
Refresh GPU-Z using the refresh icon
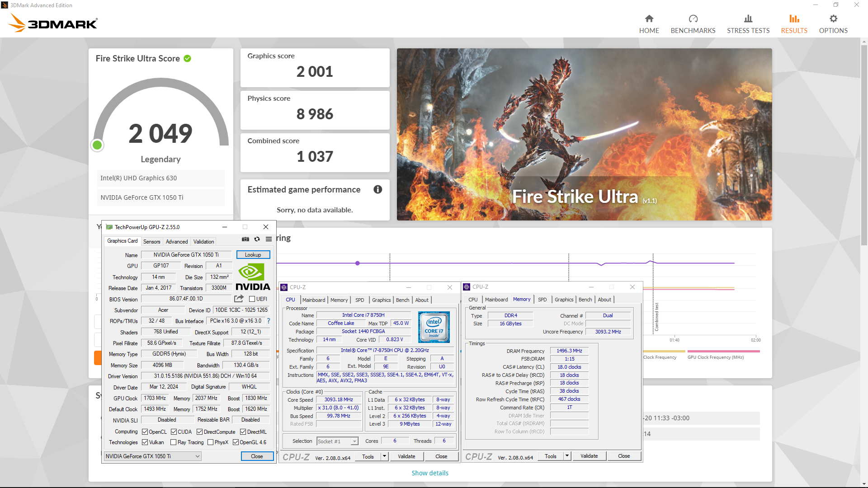point(257,239)
